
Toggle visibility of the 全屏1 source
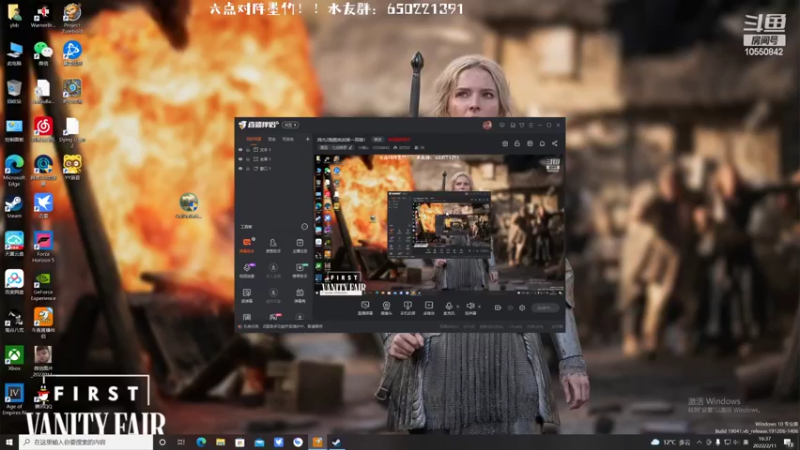point(240,159)
